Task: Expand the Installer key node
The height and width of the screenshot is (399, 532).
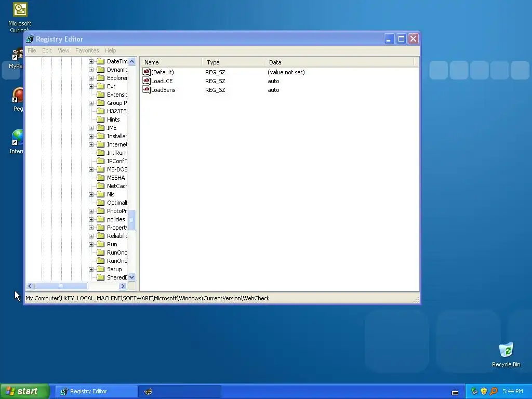Action: 91,137
